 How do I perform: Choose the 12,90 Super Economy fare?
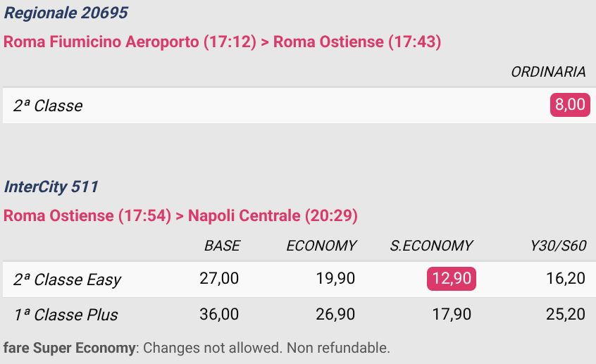click(451, 279)
